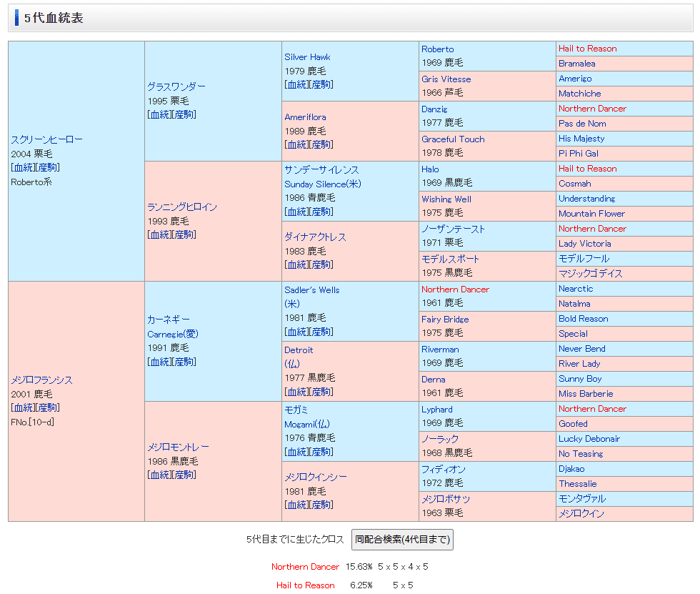Open the No Teasing link
This screenshot has width=700, height=594.
(x=580, y=454)
